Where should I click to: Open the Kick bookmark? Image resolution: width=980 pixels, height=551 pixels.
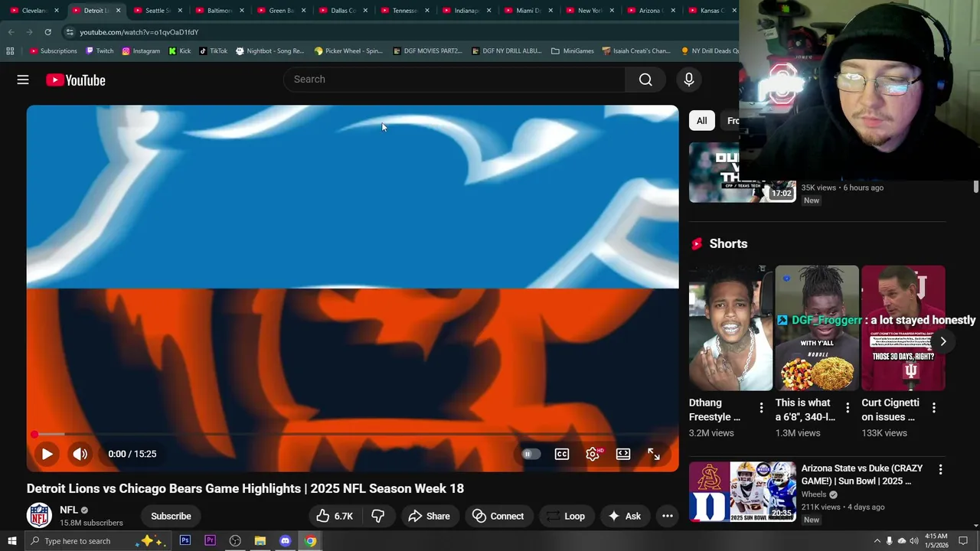click(180, 51)
